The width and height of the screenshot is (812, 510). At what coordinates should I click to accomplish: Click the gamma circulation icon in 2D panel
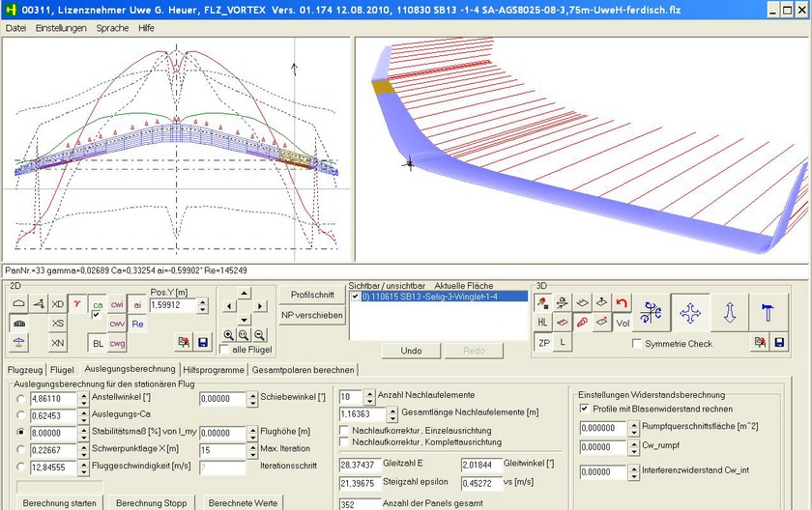click(76, 305)
